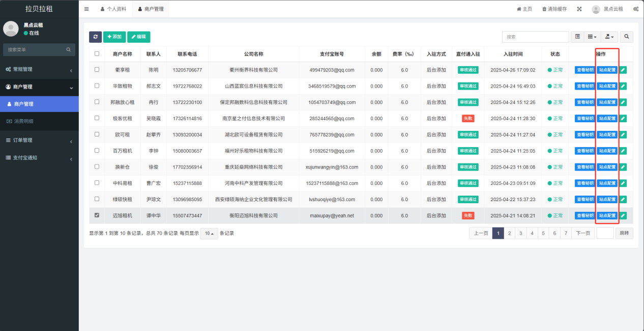Image resolution: width=644 pixels, height=331 pixels.
Task: Click the green 添加 button
Action: [x=114, y=37]
